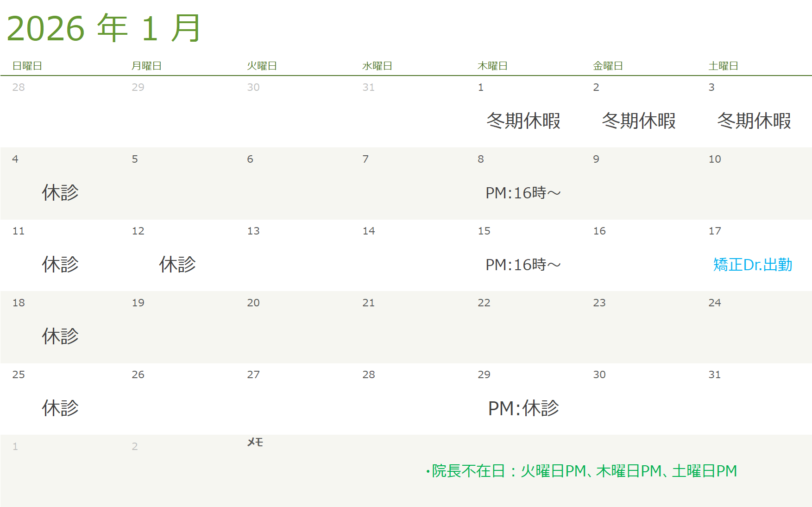
Task: Select date number 23 cell
Action: pos(599,303)
